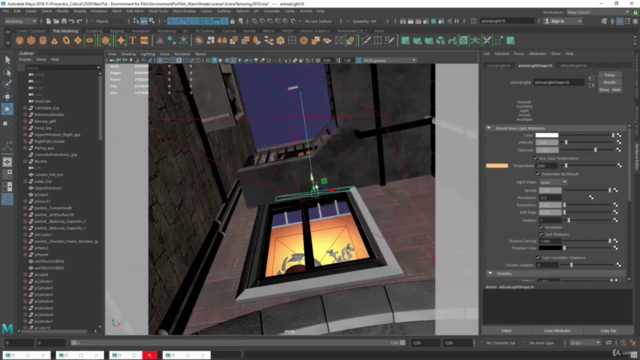Click the lock selection padlock icon
The height and width of the screenshot is (360, 640).
point(233,21)
